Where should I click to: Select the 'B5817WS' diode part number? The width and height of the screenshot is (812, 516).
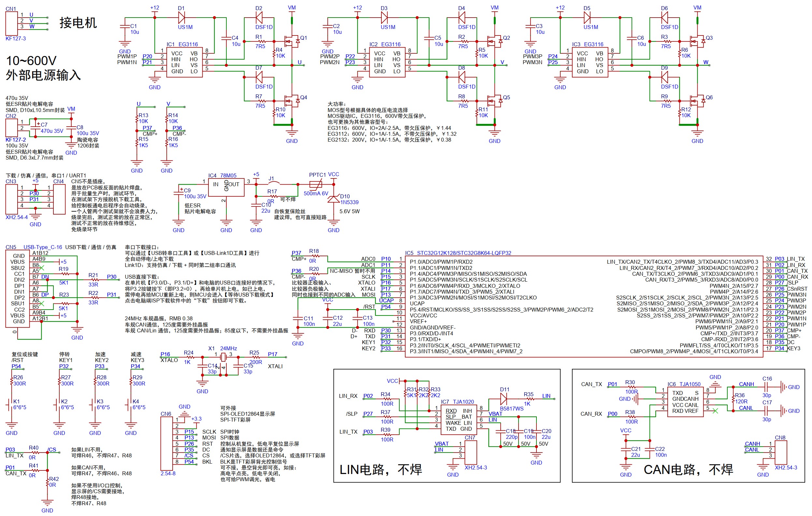(x=512, y=409)
